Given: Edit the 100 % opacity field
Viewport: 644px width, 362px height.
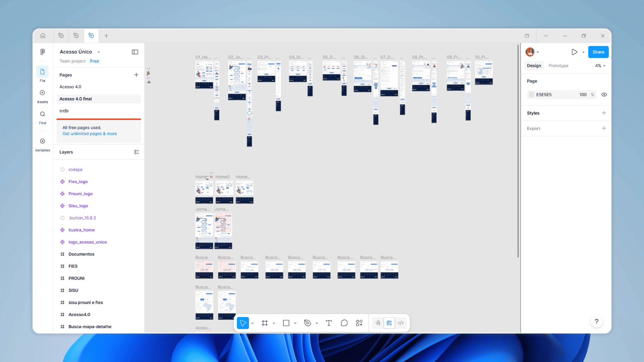Looking at the screenshot, I should (586, 95).
